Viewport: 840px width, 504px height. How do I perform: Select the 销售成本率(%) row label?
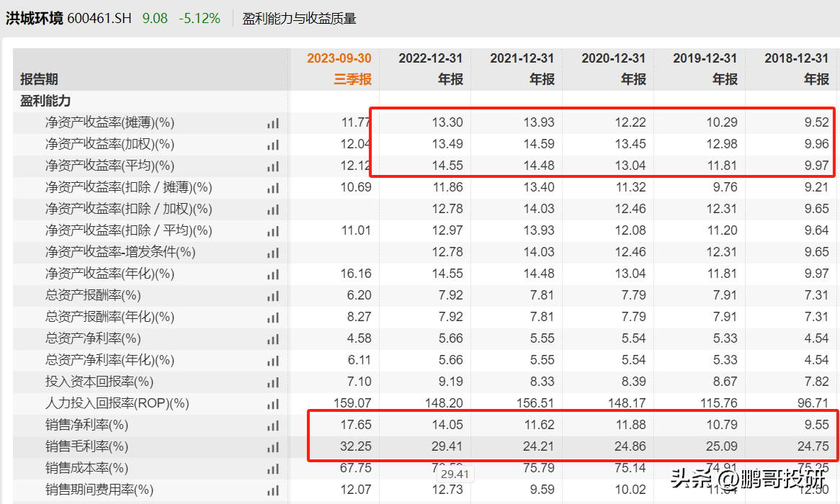pos(86,468)
